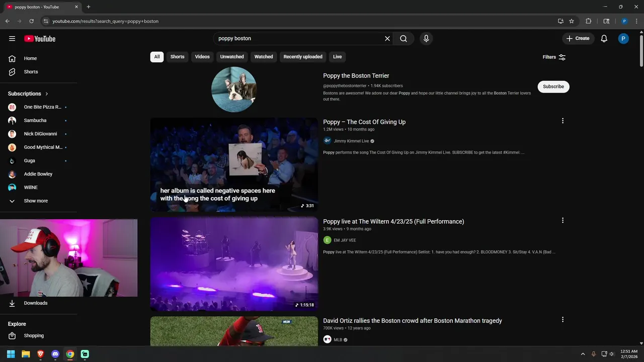Clear the search box with the X
Viewport: 644px width, 362px height.
[x=387, y=39]
